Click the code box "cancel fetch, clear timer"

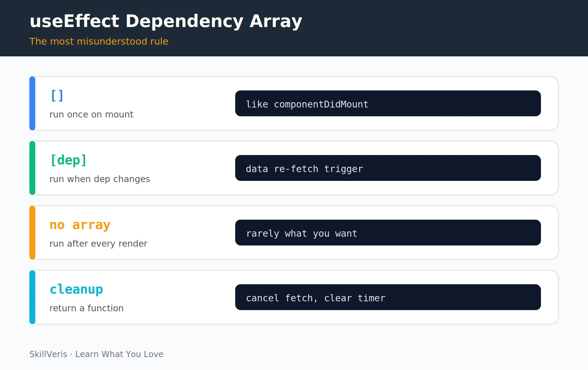point(388,297)
